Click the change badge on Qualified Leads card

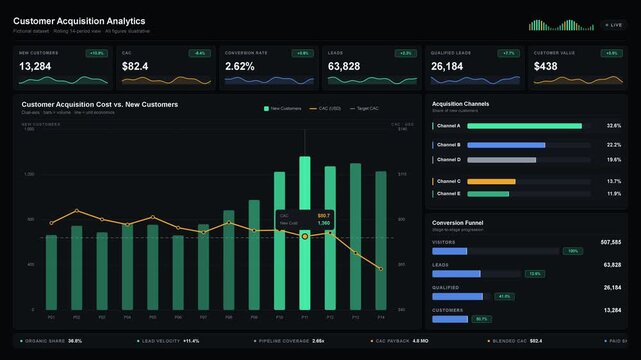[509, 53]
